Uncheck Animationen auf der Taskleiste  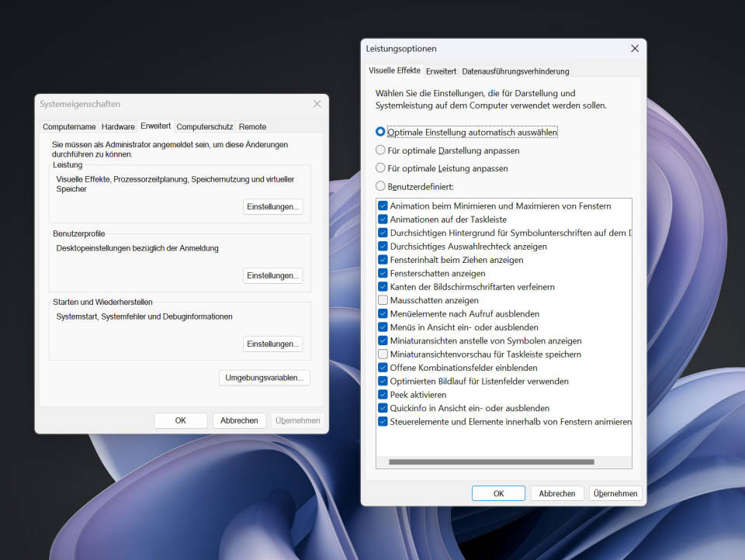pos(383,219)
